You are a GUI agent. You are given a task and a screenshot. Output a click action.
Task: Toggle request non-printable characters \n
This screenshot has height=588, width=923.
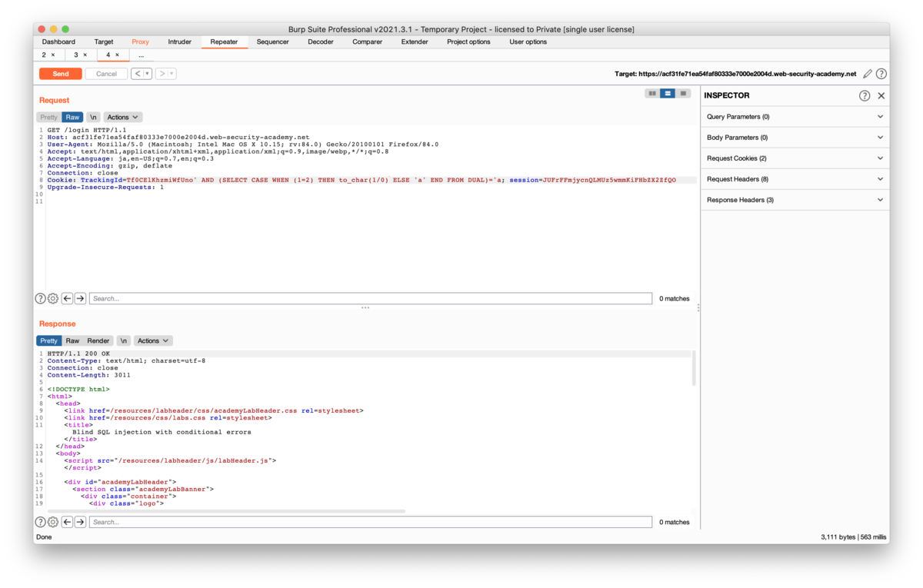pos(93,117)
